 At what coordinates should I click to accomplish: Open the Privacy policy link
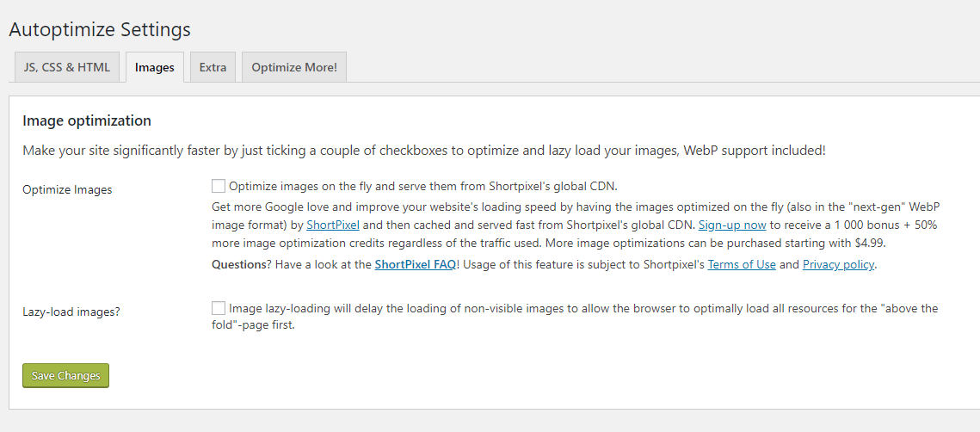(838, 264)
